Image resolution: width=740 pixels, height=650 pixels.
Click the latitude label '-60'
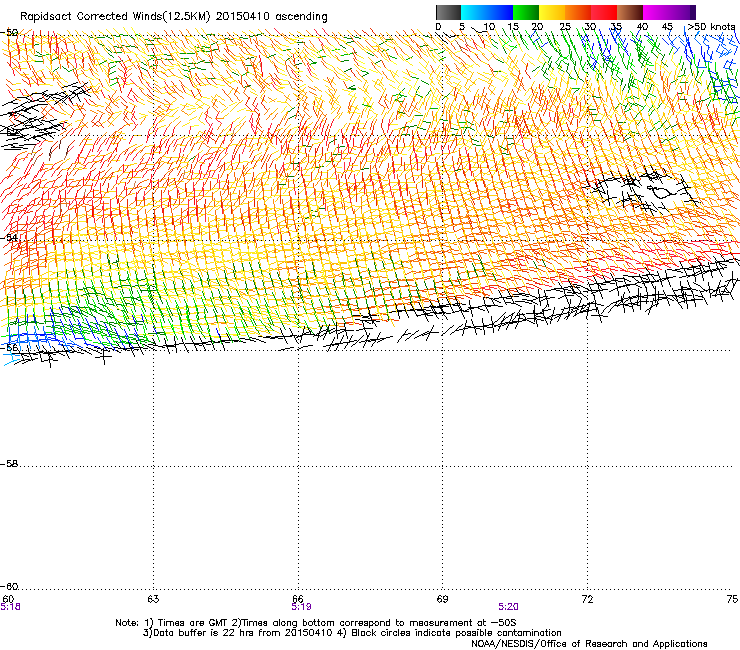point(9,587)
